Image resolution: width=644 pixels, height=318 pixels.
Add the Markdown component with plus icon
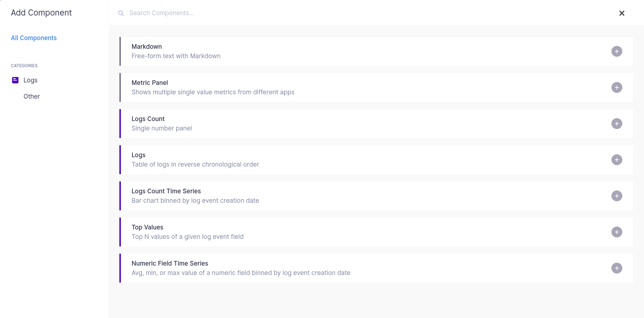[617, 51]
